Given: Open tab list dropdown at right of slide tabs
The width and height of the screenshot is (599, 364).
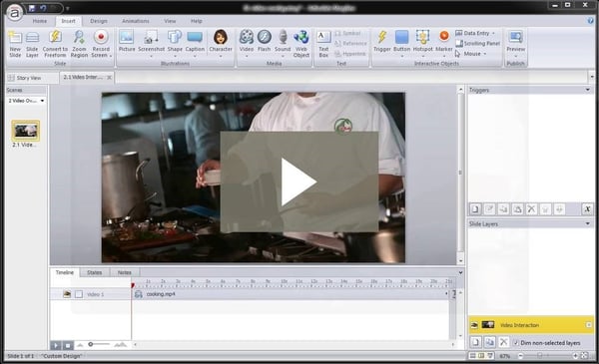Looking at the screenshot, I should tap(592, 77).
